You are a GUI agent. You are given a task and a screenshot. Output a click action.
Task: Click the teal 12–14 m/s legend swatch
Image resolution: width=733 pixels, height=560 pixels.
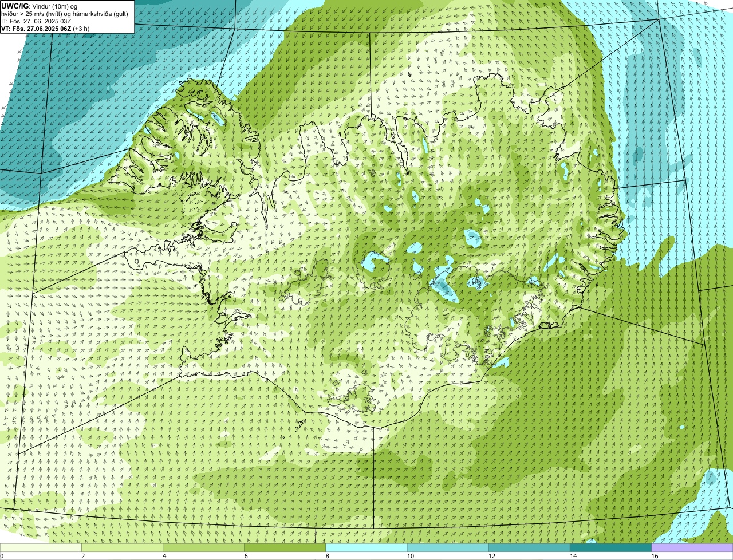[x=529, y=548]
